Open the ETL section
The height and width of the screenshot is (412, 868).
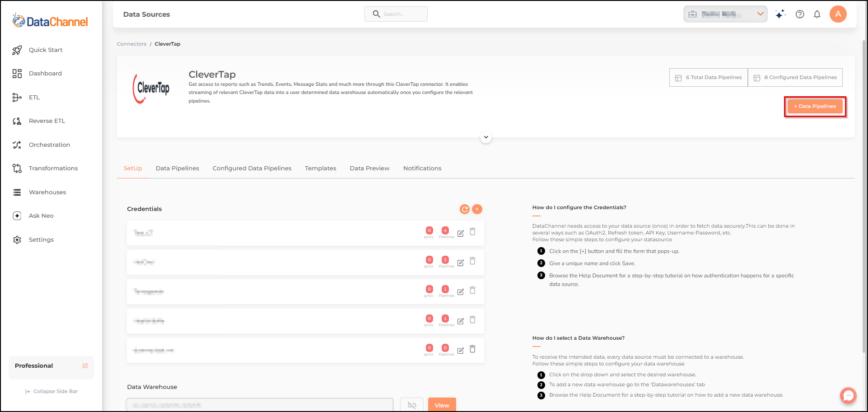point(34,98)
